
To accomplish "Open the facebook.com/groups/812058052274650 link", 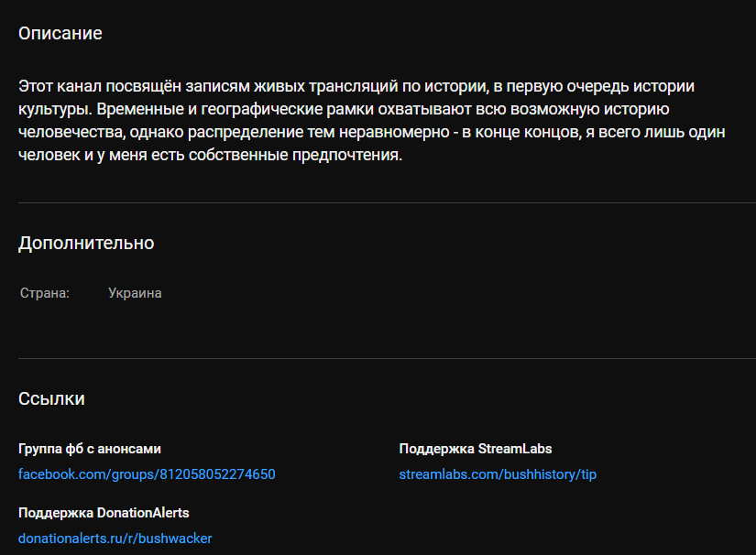I will coord(147,474).
